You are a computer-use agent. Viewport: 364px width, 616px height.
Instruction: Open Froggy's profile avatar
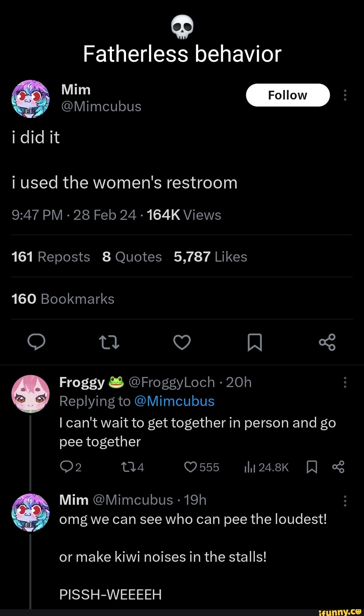pos(31,394)
